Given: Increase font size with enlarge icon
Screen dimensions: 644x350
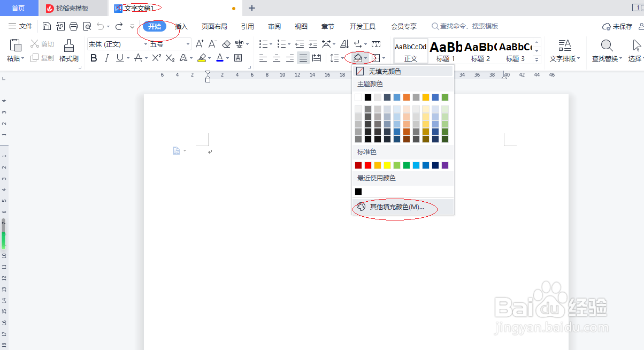Looking at the screenshot, I should [200, 43].
